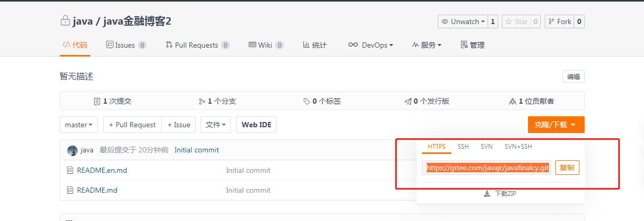Select the SVN clone tab
The width and height of the screenshot is (644, 221).
point(487,147)
